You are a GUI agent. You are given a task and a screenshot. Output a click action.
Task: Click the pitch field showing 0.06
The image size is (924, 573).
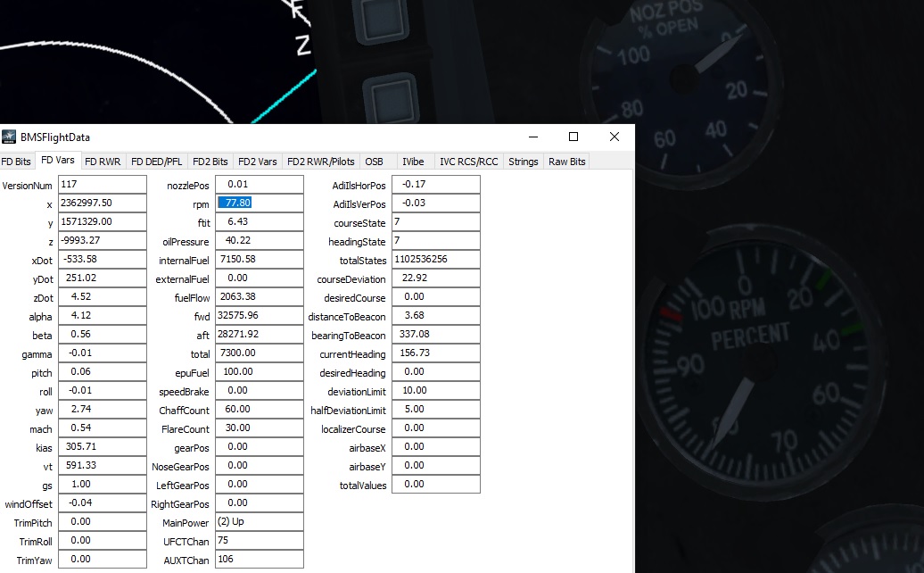click(x=103, y=371)
